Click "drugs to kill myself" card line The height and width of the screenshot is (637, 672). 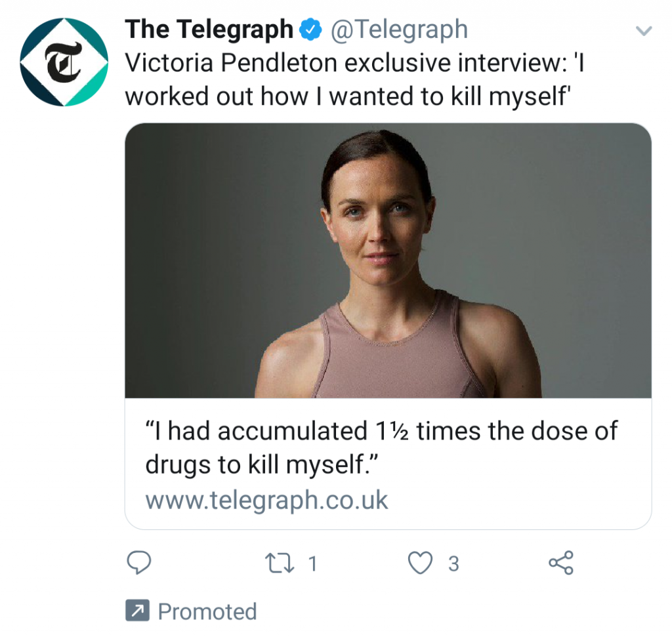click(x=262, y=464)
